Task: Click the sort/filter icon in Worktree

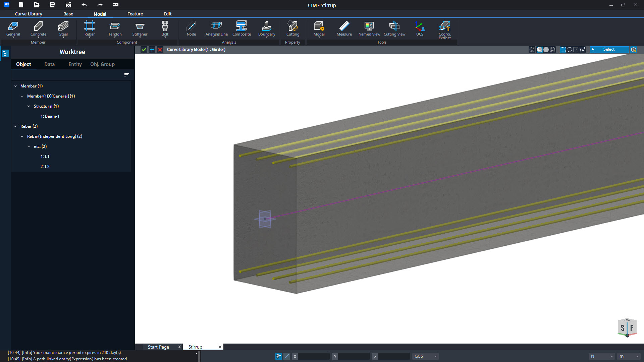Action: coord(126,75)
